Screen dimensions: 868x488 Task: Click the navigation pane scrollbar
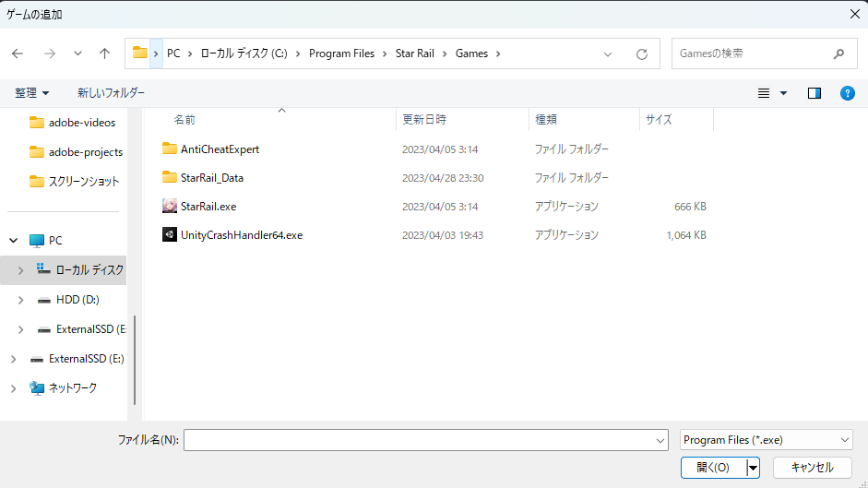click(135, 360)
